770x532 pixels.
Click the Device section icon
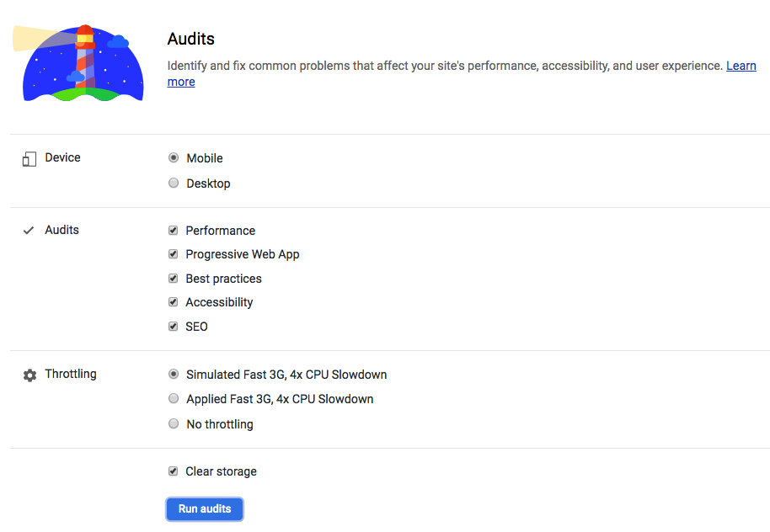pos(28,157)
